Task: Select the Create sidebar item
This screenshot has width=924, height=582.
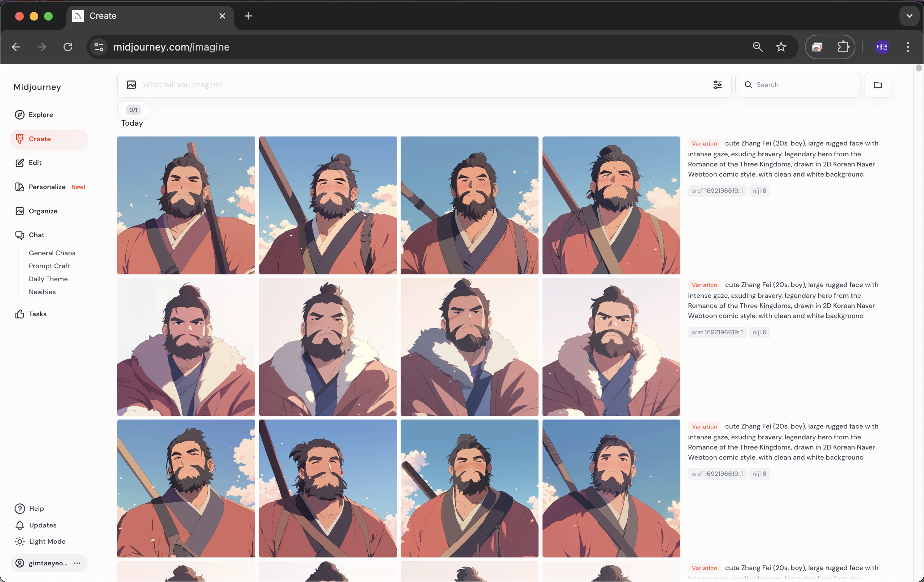Action: click(x=49, y=139)
